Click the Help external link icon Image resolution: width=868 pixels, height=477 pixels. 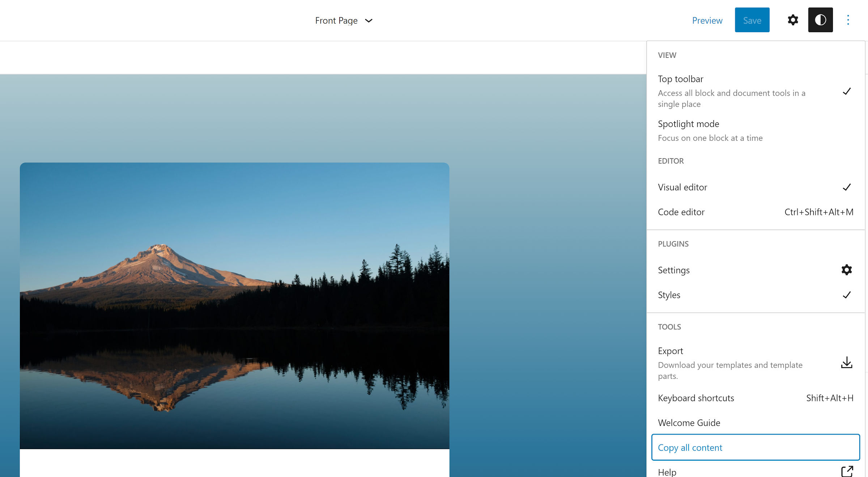[x=847, y=471]
